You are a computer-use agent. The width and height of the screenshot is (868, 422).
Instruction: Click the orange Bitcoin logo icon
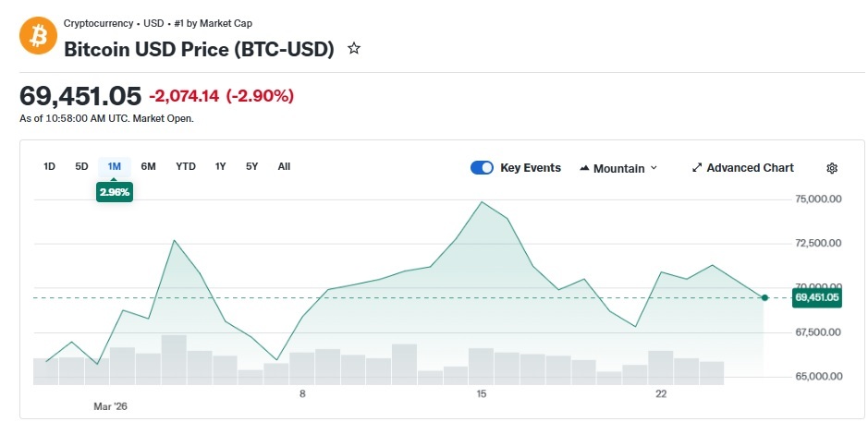tap(38, 36)
